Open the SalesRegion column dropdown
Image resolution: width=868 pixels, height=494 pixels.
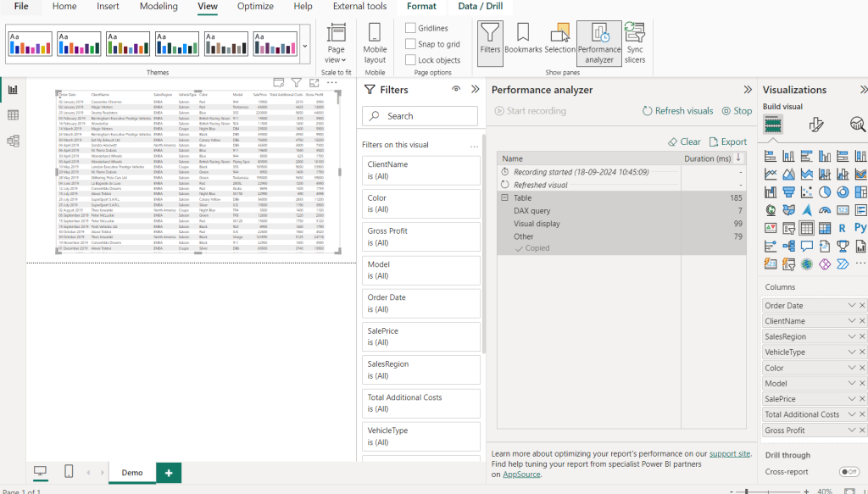(x=851, y=336)
